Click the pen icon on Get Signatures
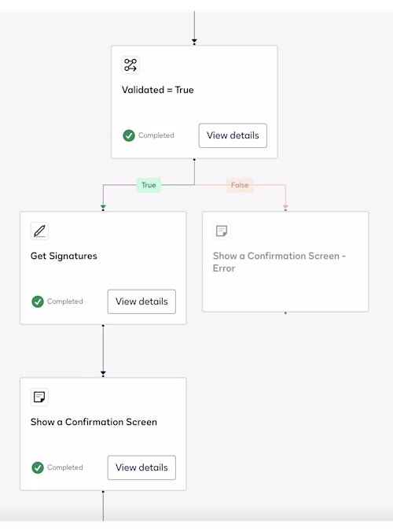The image size is (393, 532). (39, 231)
